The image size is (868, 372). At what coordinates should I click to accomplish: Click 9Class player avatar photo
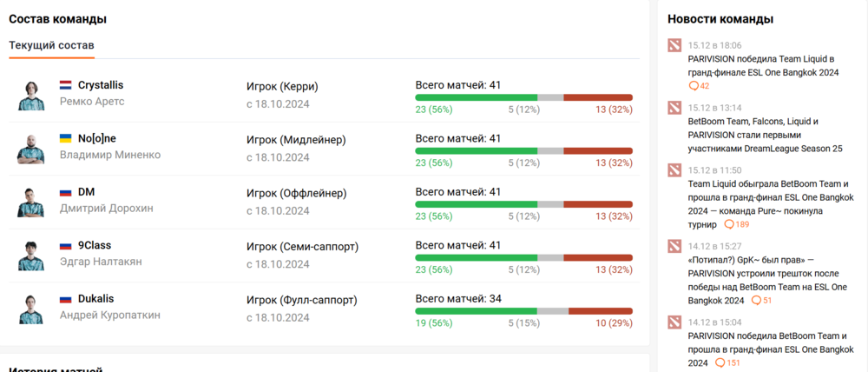(30, 255)
